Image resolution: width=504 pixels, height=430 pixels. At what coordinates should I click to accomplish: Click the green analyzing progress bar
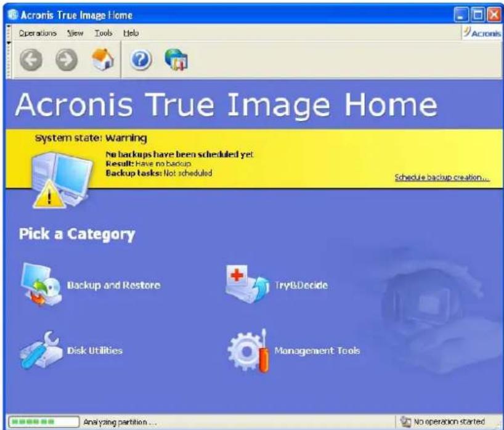pyautogui.click(x=44, y=421)
